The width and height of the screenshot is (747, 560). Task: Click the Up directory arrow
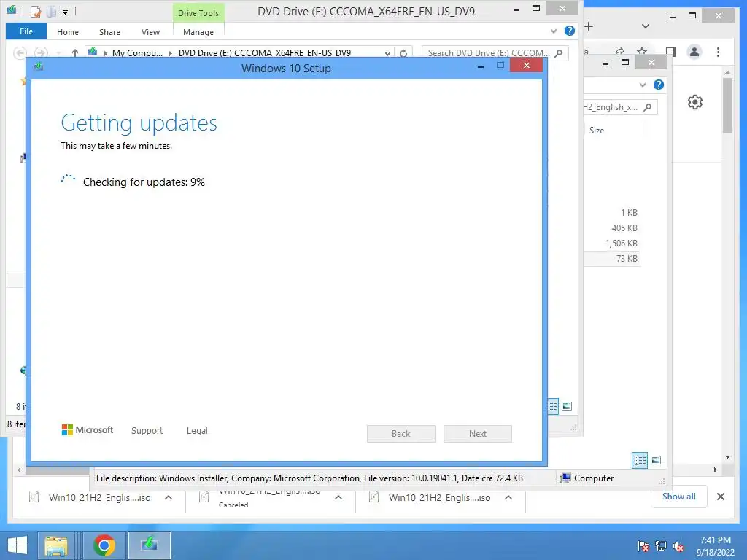pos(75,52)
